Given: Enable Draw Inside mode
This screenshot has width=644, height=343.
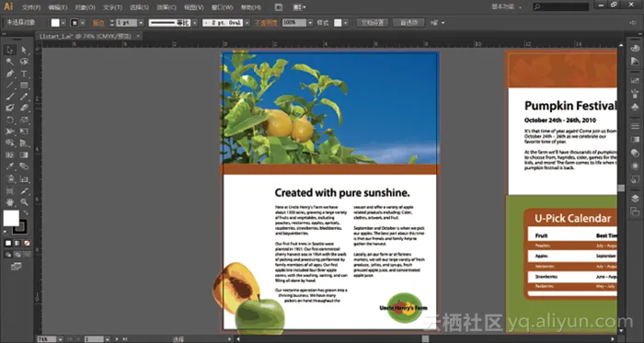Looking at the screenshot, I should [27, 255].
